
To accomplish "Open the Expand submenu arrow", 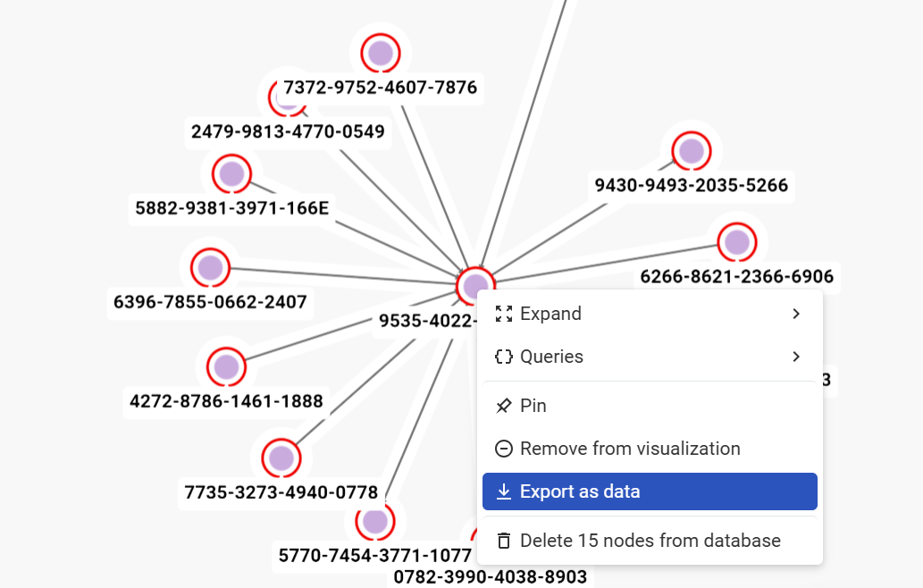I will click(x=796, y=314).
